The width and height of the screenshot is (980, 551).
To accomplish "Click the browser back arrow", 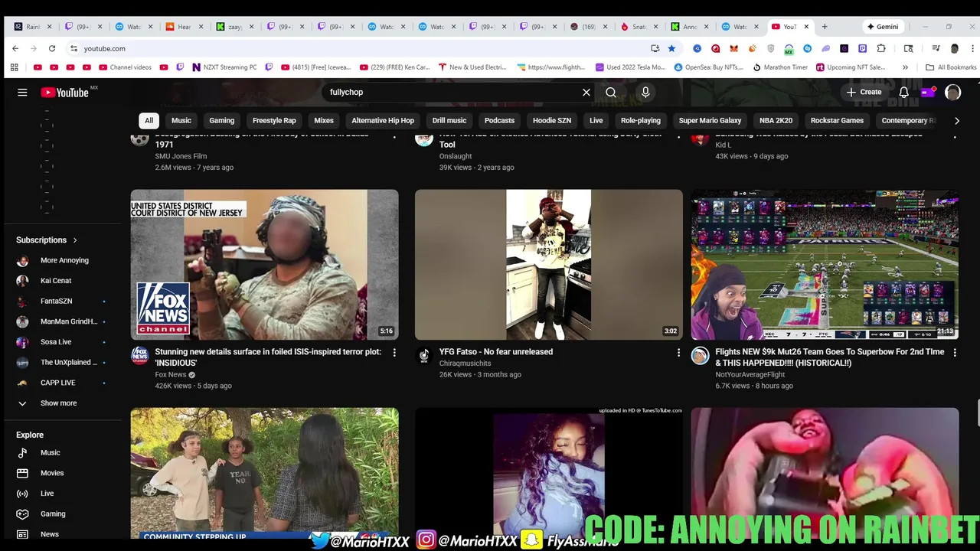I will [15, 48].
